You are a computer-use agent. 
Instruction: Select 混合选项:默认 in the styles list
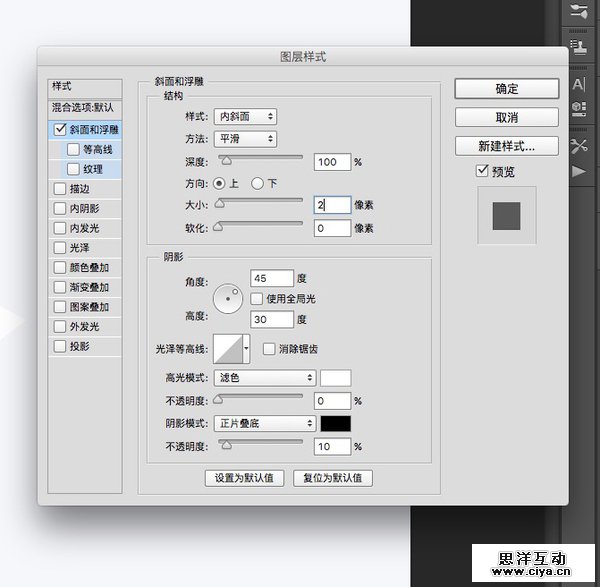coord(84,107)
